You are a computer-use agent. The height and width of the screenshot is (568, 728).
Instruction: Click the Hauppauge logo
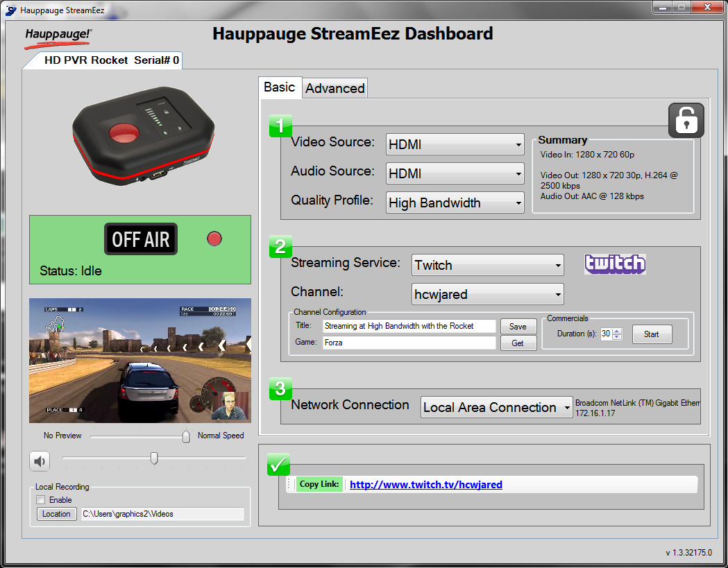click(x=58, y=37)
